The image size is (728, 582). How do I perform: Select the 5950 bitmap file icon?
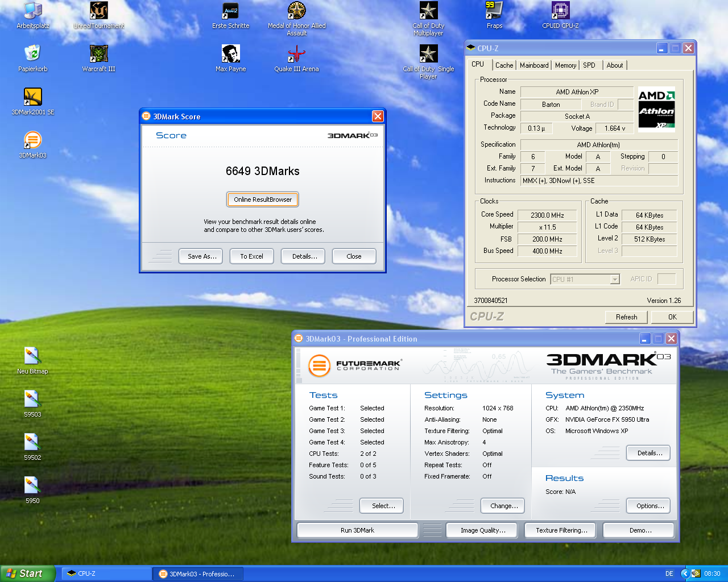[32, 490]
